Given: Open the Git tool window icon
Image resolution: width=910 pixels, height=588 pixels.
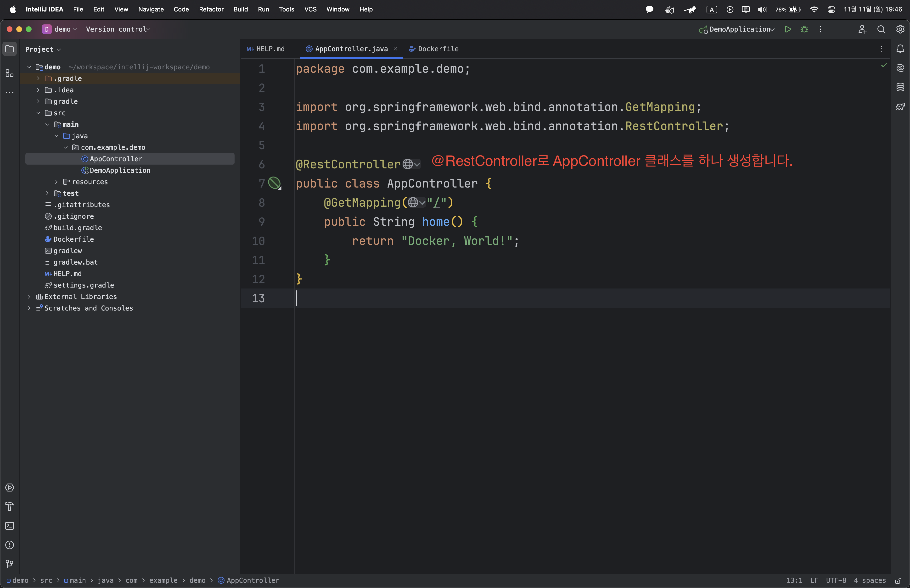Looking at the screenshot, I should [10, 564].
